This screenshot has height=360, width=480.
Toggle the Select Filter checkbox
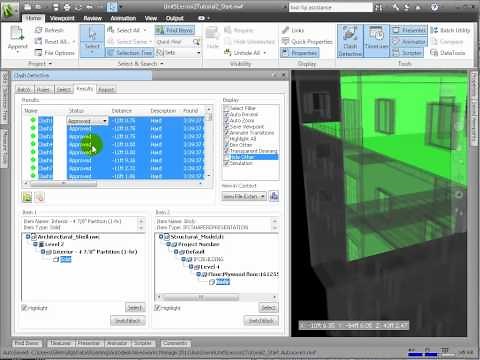[226, 108]
